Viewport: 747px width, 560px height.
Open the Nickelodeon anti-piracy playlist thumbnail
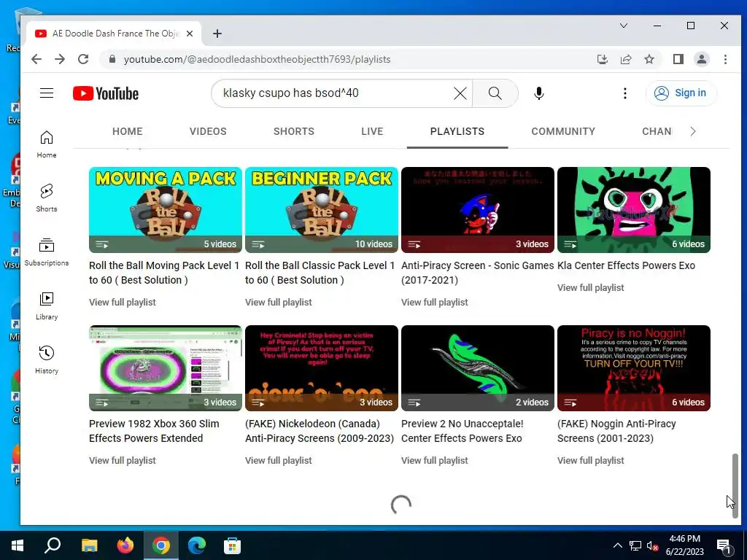click(322, 368)
